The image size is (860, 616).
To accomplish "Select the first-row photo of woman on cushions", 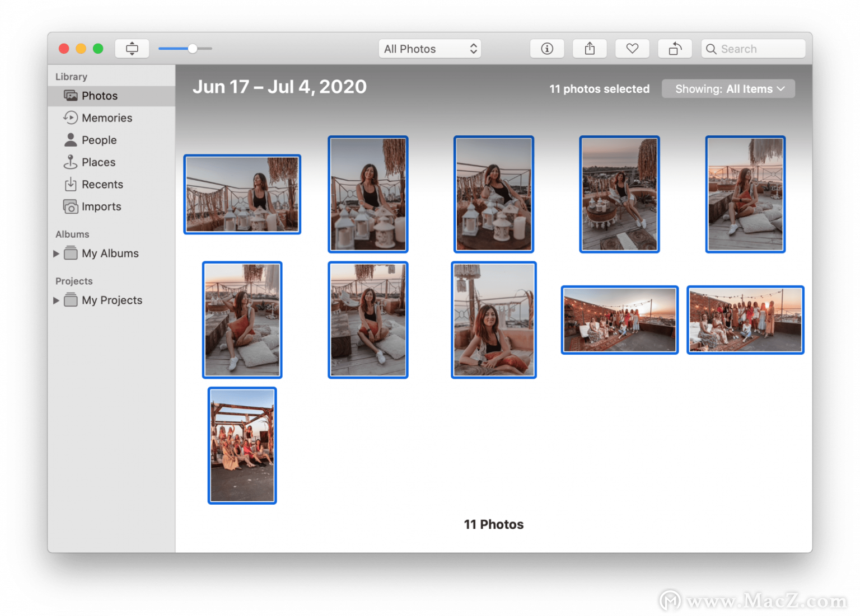I will (x=745, y=194).
